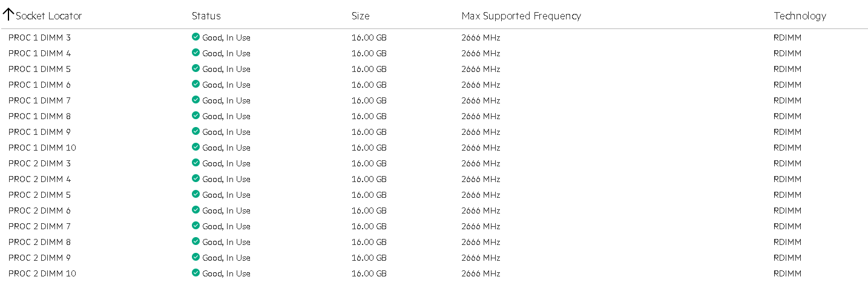Viewport: 868px width, 297px height.
Task: Click green check icon for PROC 2 DIMM 5
Action: pos(196,194)
